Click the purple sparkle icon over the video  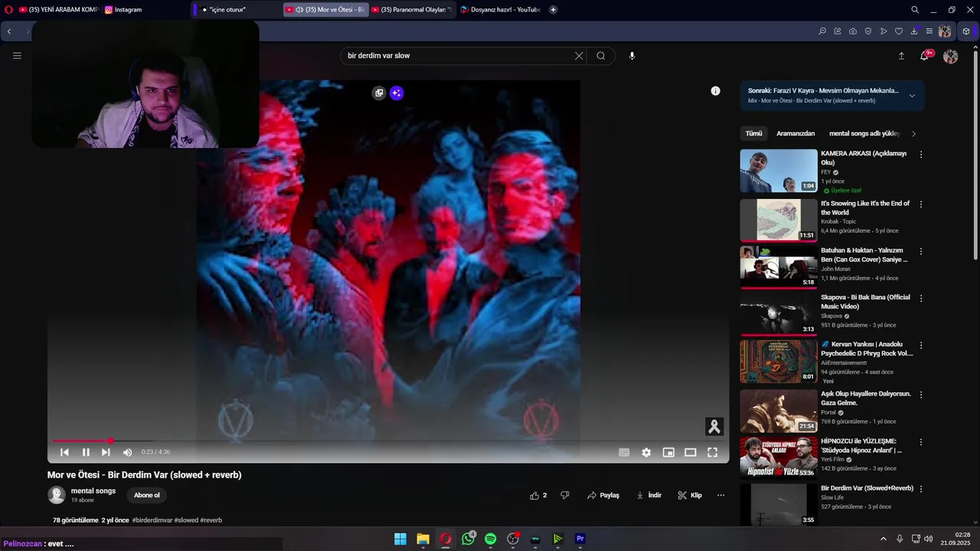point(396,93)
